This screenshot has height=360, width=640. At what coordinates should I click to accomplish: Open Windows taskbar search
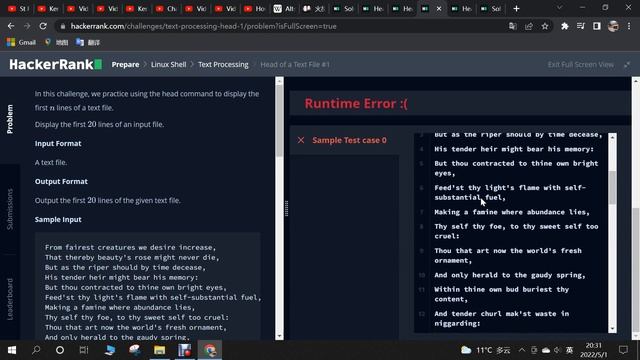pos(36,350)
